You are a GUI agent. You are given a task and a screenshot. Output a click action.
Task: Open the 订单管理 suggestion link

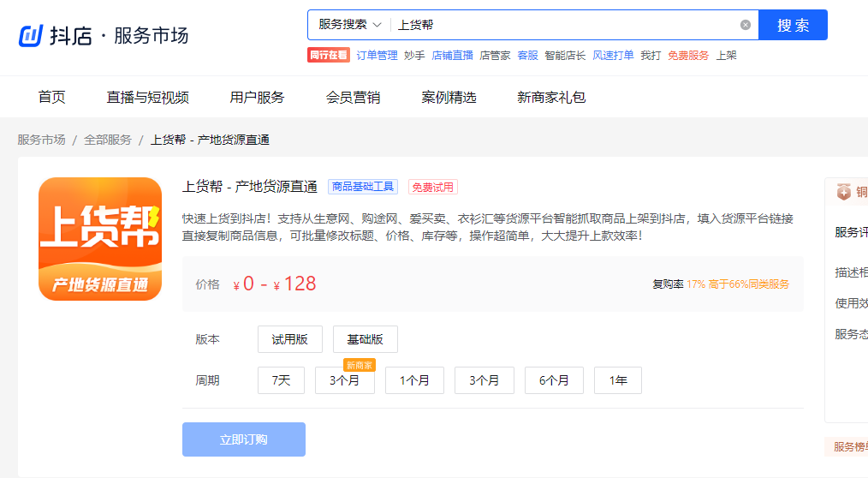pyautogui.click(x=377, y=56)
